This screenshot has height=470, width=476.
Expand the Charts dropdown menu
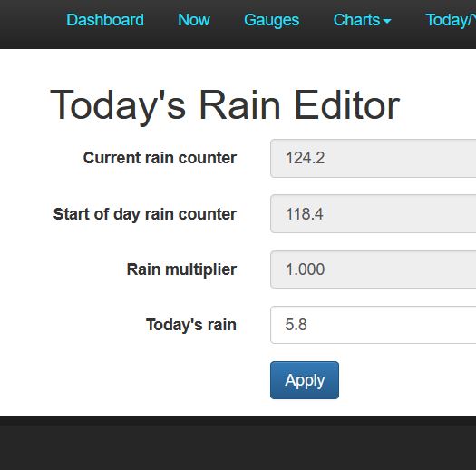tap(362, 20)
